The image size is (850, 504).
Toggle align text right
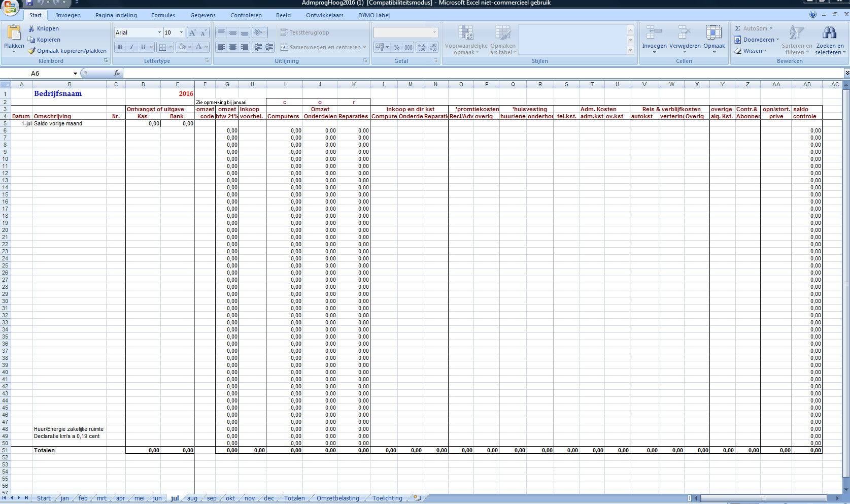click(x=245, y=47)
